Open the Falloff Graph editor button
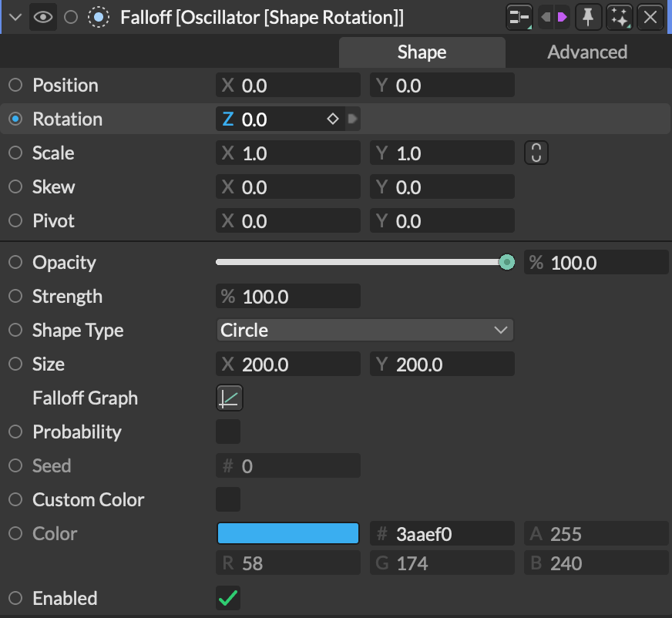Viewport: 672px width, 618px height. [x=230, y=398]
